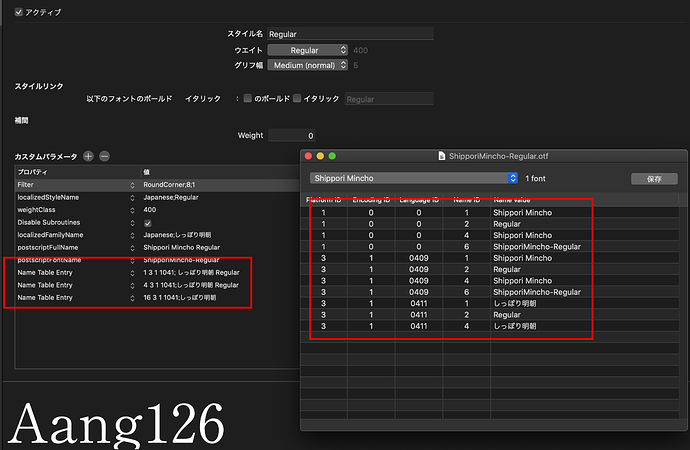
Task: Click the first 0409 language ID cell
Action: pos(419,258)
